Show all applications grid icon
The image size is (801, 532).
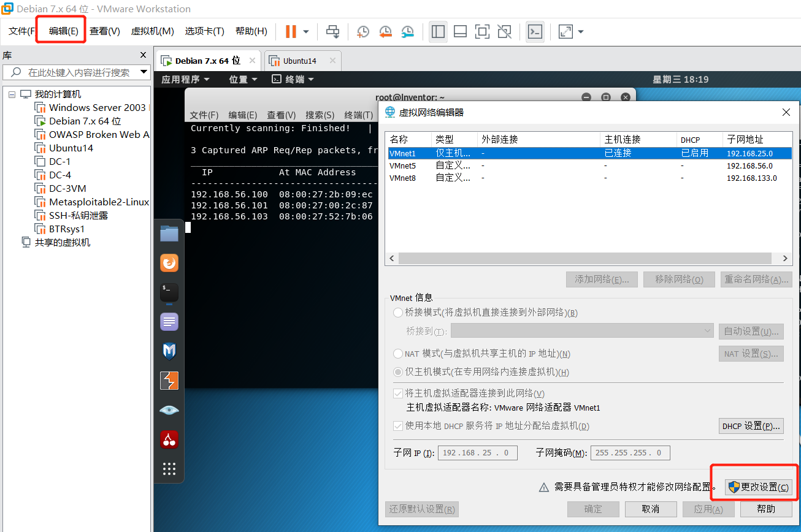click(169, 469)
